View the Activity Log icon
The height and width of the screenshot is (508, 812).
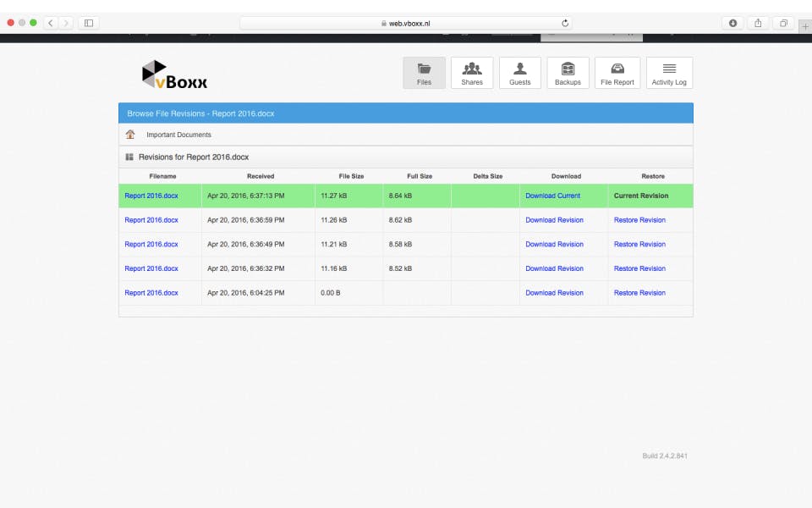pos(669,73)
